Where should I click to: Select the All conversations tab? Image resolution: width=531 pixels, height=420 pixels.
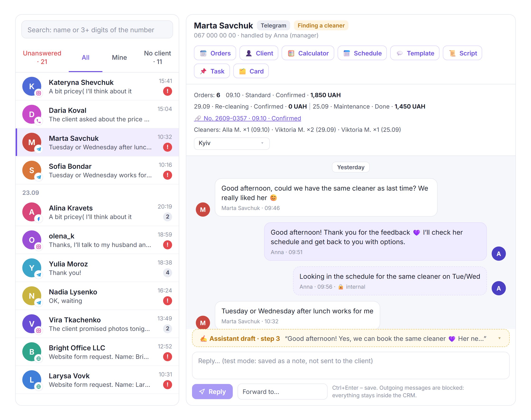86,58
